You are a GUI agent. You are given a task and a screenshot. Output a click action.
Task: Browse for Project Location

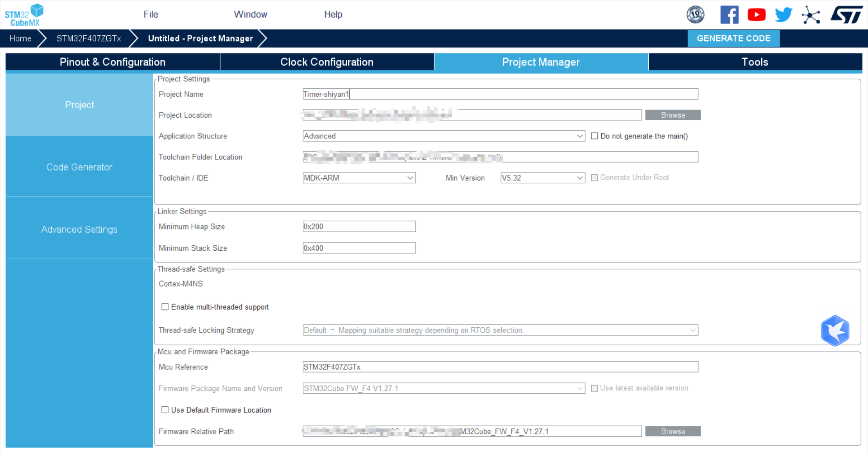click(673, 115)
